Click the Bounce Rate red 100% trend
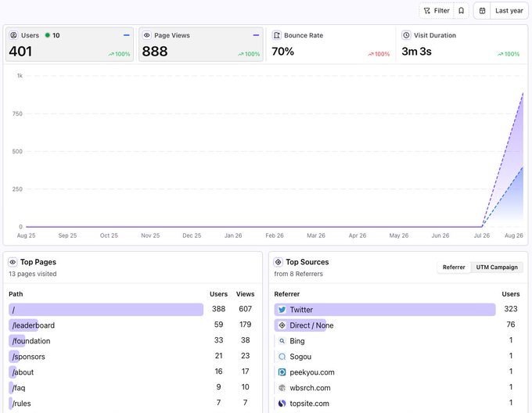Screen dimensions: 532x413 (379, 54)
